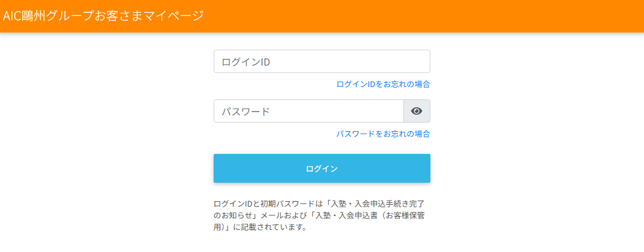Show the password using the eye button
Screen dimensions: 644x252
(x=417, y=111)
